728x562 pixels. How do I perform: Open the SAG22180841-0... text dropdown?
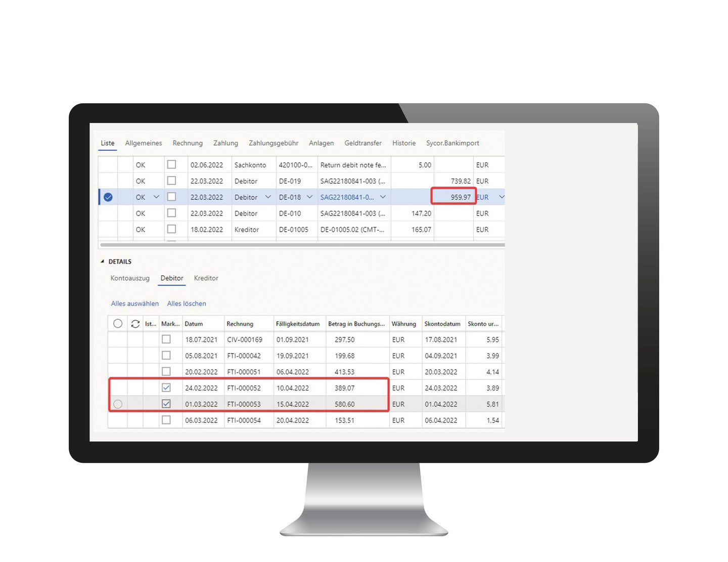tap(383, 197)
